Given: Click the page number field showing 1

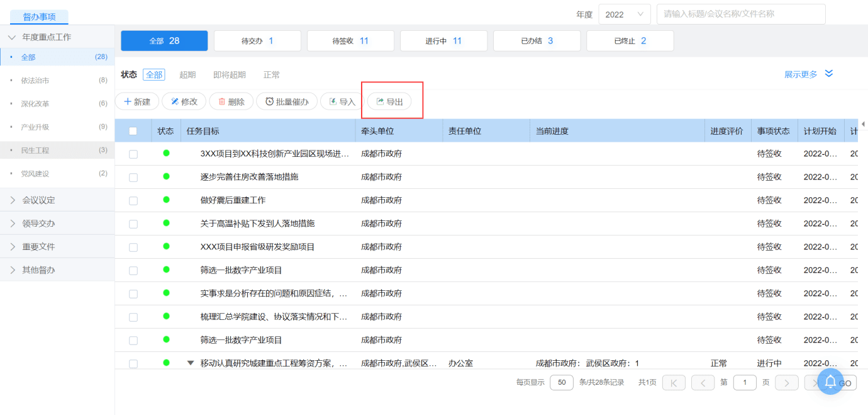Looking at the screenshot, I should [745, 382].
